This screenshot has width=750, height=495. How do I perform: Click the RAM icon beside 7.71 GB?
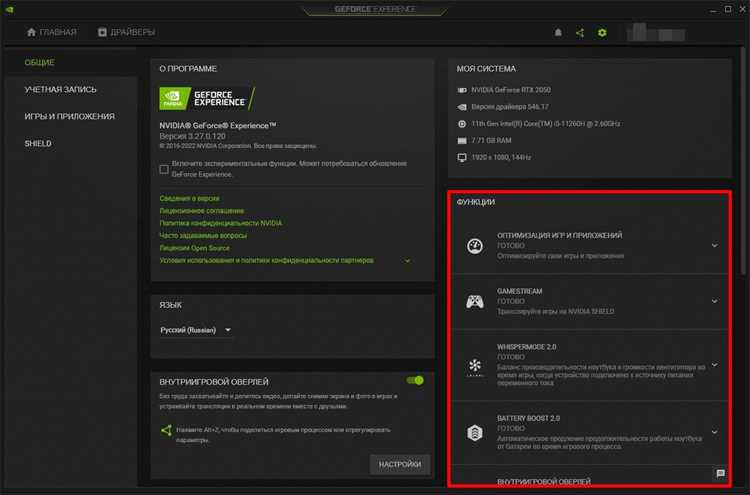[462, 141]
